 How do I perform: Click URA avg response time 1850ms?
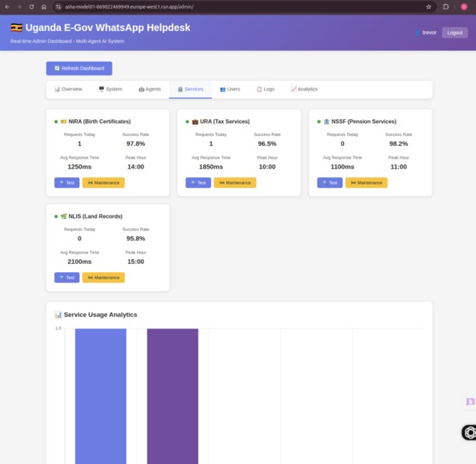point(211,167)
